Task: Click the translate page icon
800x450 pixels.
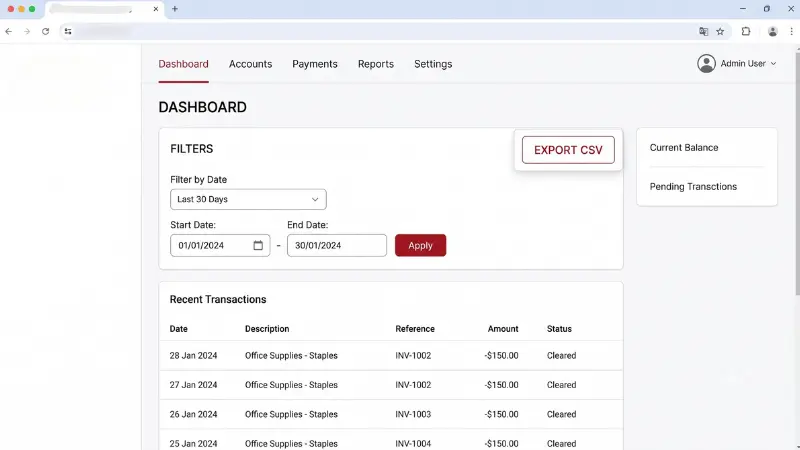Action: 704,32
